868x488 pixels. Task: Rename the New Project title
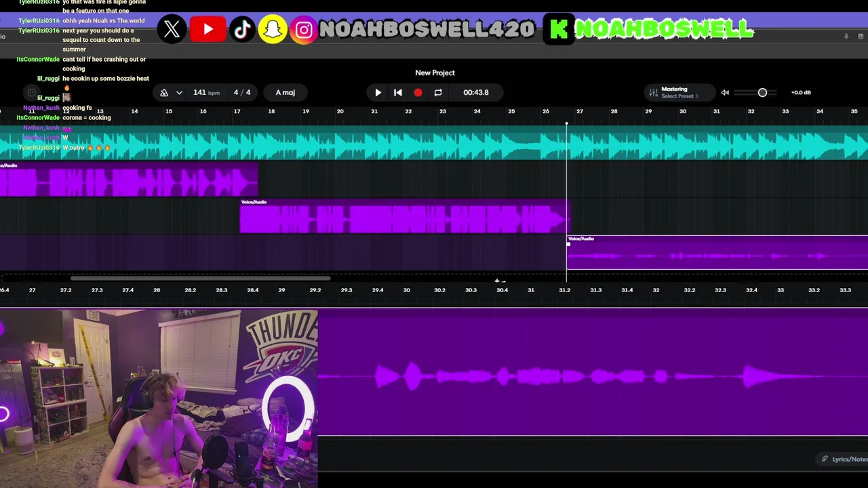click(435, 73)
